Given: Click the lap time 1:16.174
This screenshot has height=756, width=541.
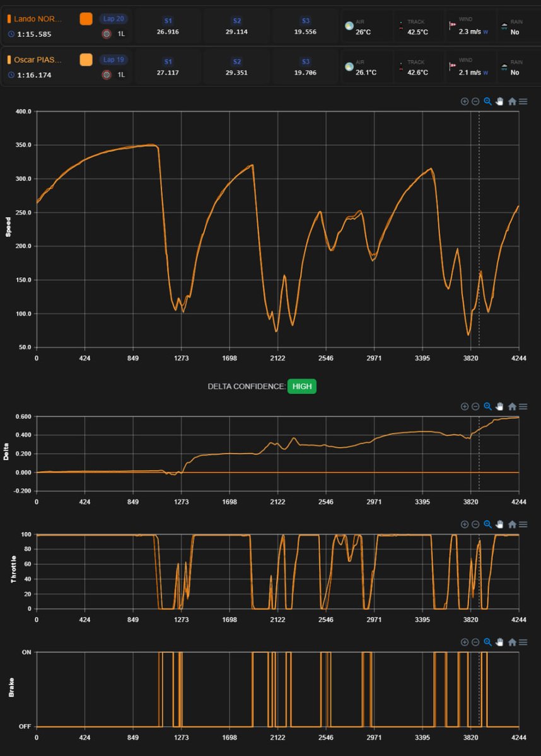Looking at the screenshot, I should (x=35, y=75).
